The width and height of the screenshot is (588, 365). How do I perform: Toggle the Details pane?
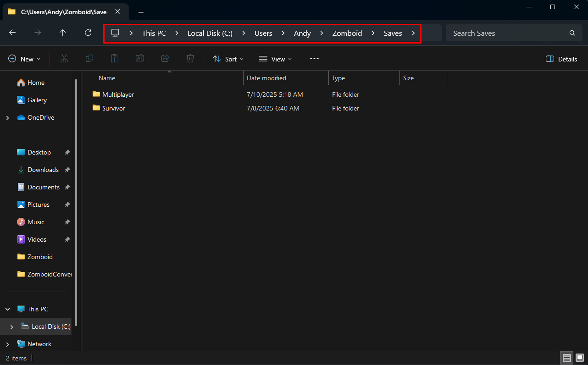[560, 59]
